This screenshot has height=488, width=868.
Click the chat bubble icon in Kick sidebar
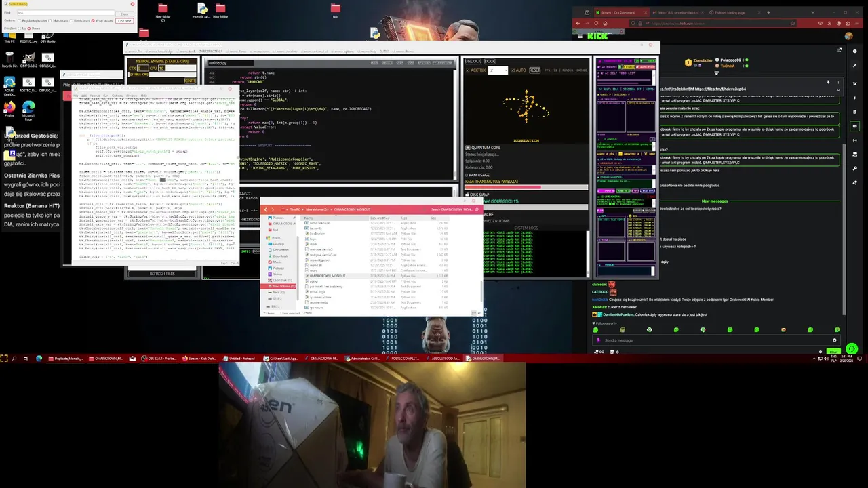click(x=854, y=126)
